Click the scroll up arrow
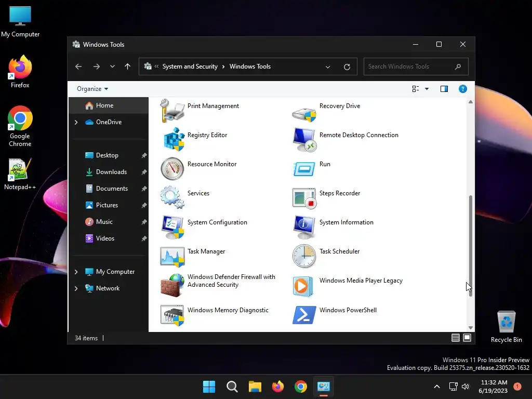 point(470,102)
